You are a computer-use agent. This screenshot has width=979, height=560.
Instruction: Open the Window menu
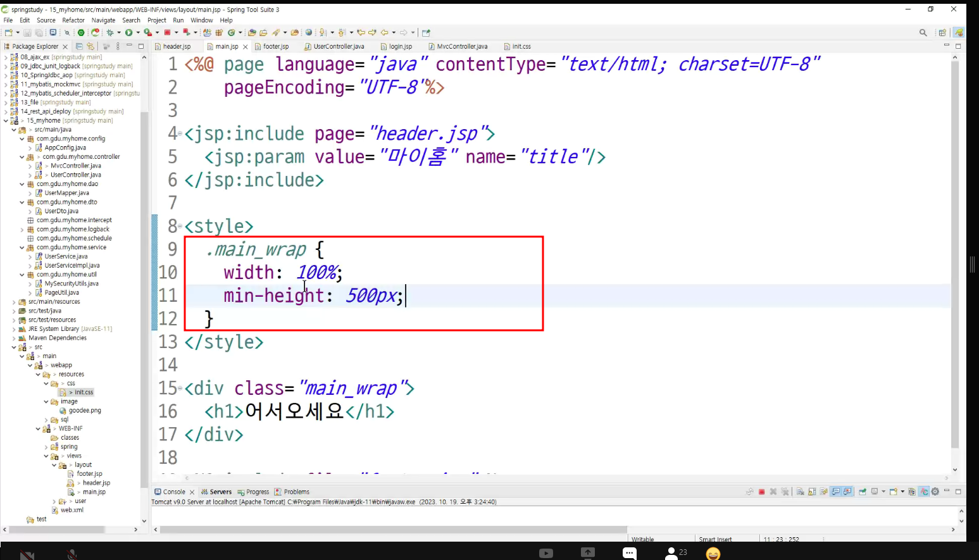(202, 20)
